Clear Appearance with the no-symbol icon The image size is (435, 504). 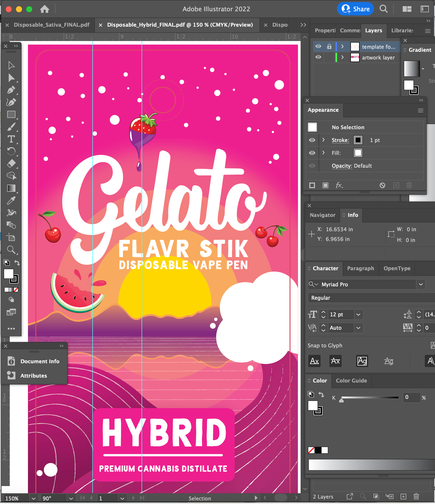[x=382, y=185]
